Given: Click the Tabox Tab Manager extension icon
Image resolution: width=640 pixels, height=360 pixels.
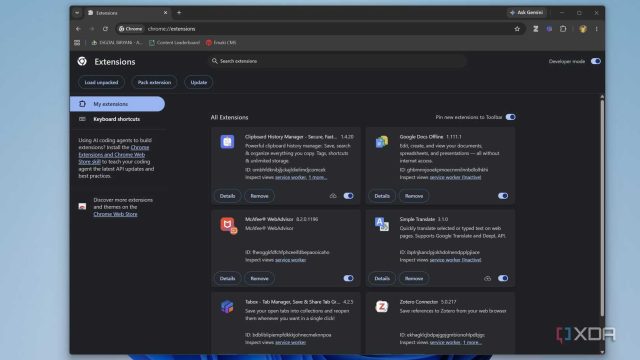Looking at the screenshot, I should click(x=227, y=307).
